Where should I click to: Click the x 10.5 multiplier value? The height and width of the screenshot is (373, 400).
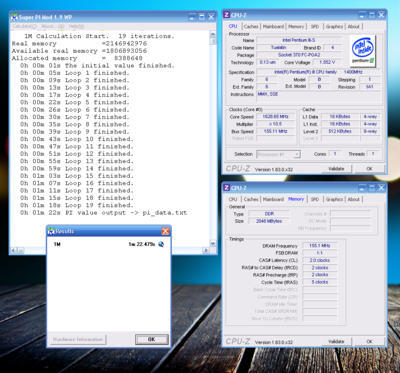275,124
